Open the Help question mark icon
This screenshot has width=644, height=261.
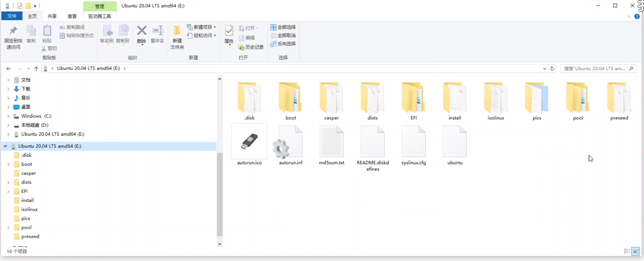click(x=637, y=16)
